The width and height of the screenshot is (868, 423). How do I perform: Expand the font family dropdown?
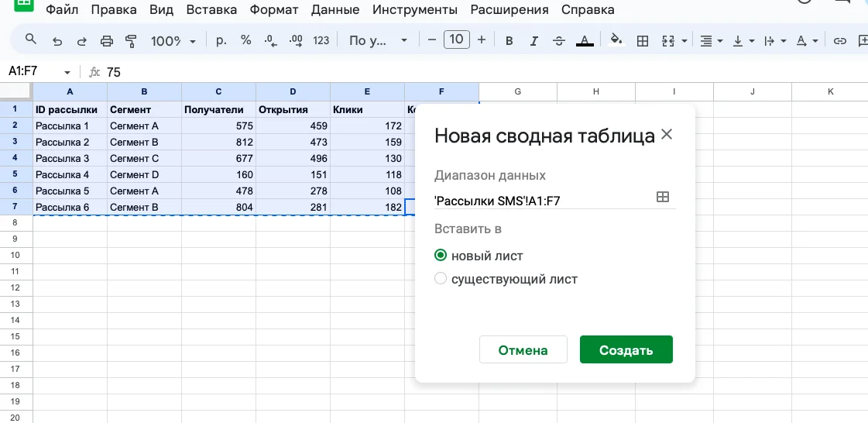tap(376, 40)
